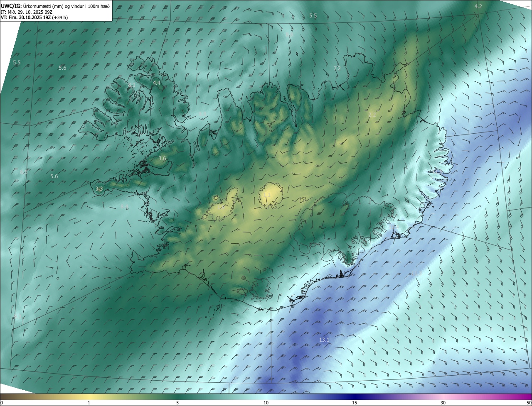Click the map value label 4.2
This screenshot has width=532, height=406.
coord(478,6)
